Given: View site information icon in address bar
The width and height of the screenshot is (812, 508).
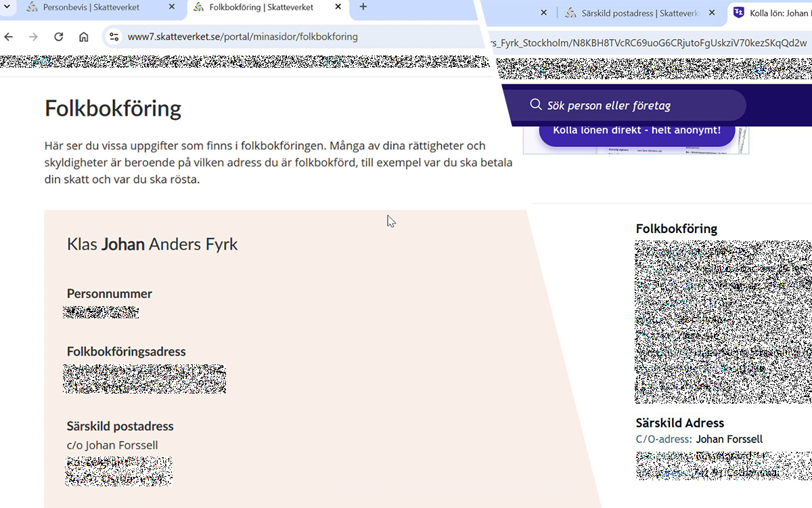Looking at the screenshot, I should tap(114, 37).
